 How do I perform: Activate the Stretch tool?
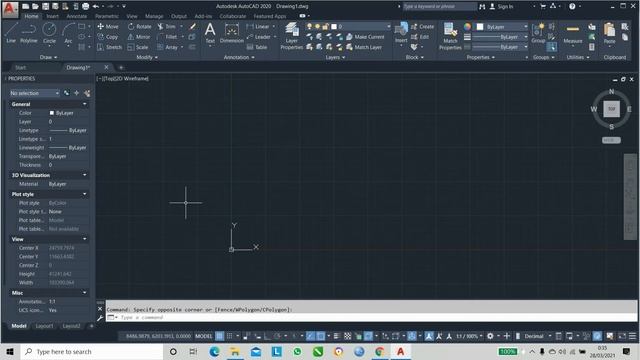click(x=109, y=47)
